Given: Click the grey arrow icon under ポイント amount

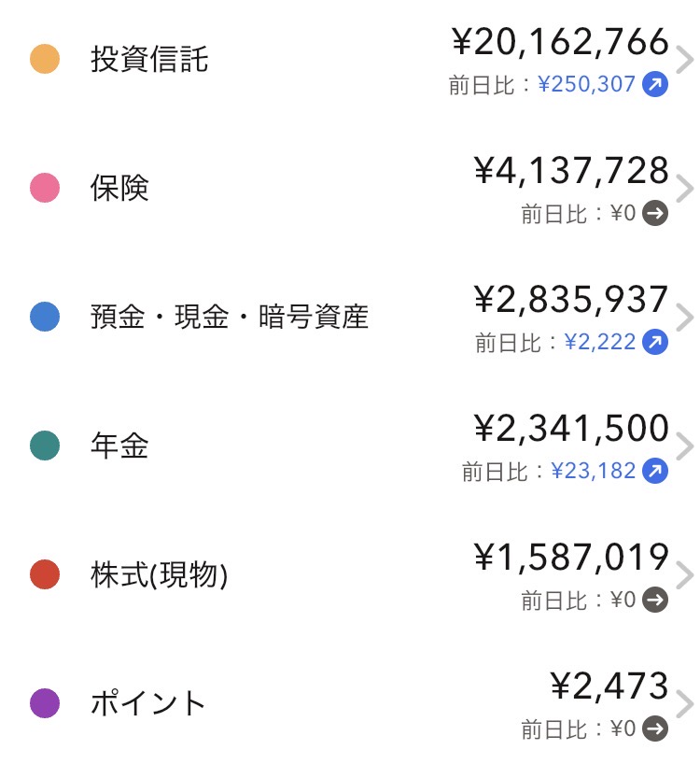Looking at the screenshot, I should [x=656, y=728].
